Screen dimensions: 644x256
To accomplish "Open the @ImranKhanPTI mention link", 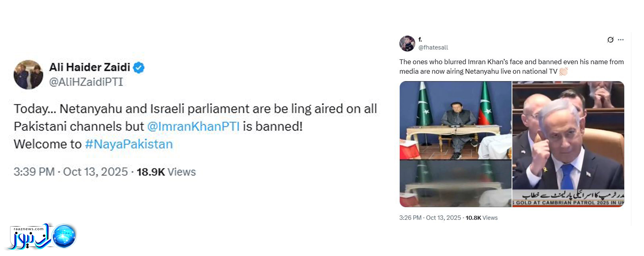I will [193, 126].
